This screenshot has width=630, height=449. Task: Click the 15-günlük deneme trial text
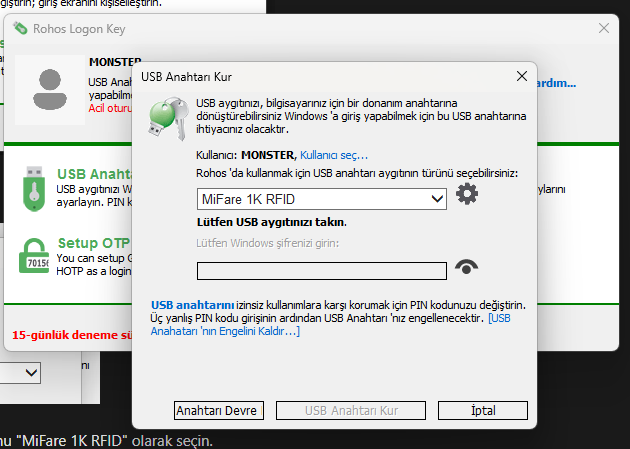pos(72,335)
